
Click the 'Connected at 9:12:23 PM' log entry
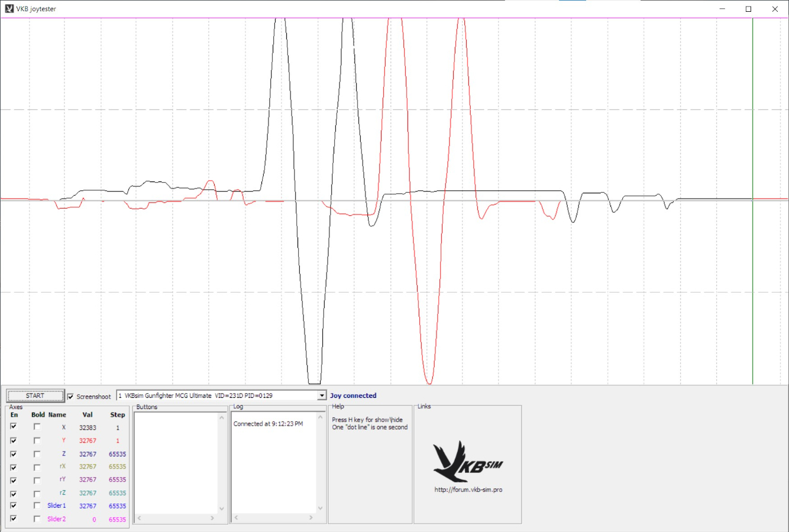point(268,424)
